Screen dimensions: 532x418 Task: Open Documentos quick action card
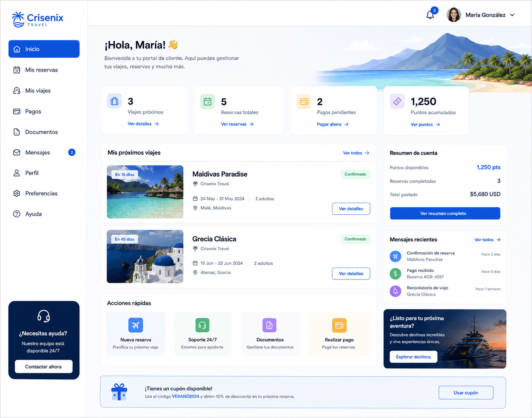pyautogui.click(x=270, y=334)
